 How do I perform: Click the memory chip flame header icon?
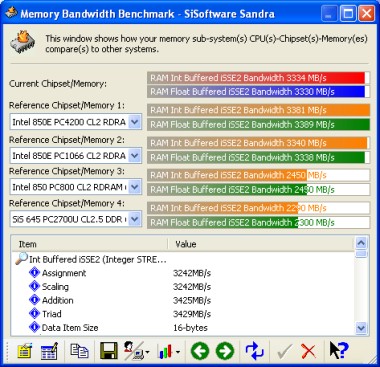pos(23,43)
